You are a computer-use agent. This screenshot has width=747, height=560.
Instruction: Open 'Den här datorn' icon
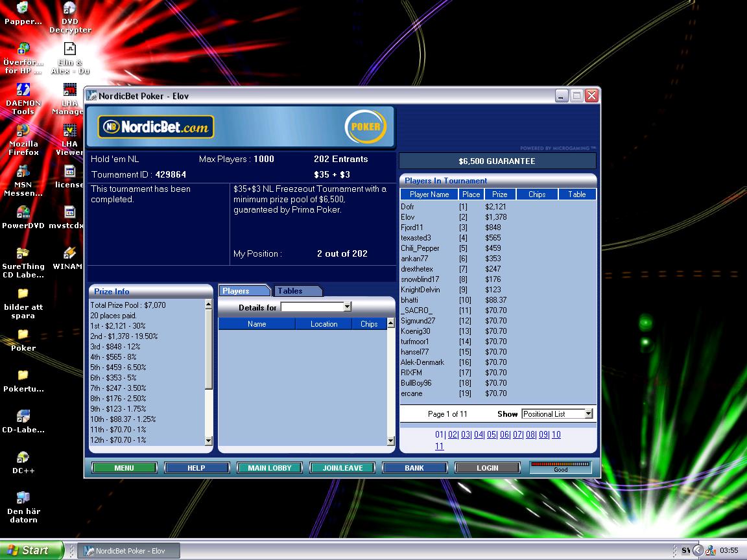tap(23, 507)
